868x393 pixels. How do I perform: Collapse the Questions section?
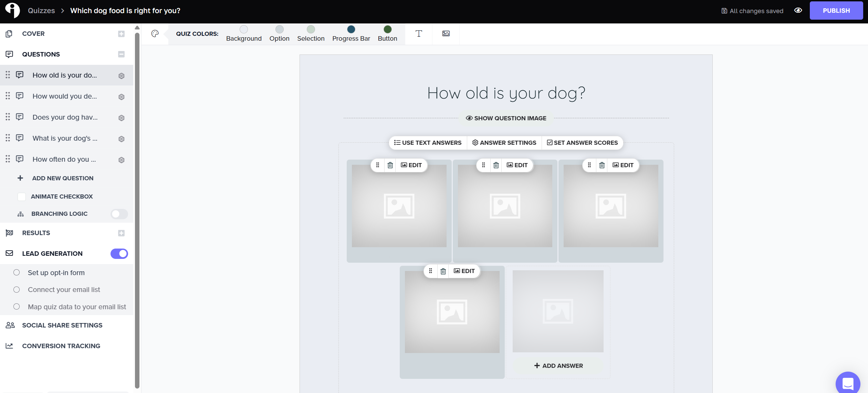coord(121,54)
